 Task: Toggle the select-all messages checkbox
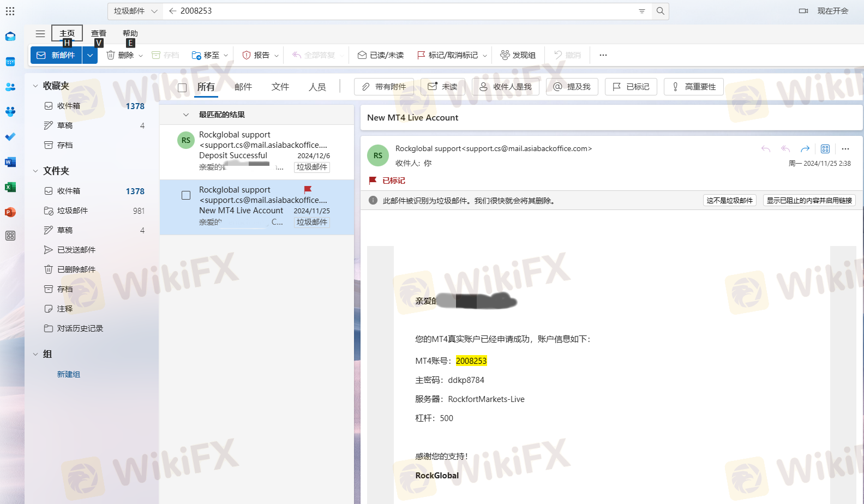(182, 87)
